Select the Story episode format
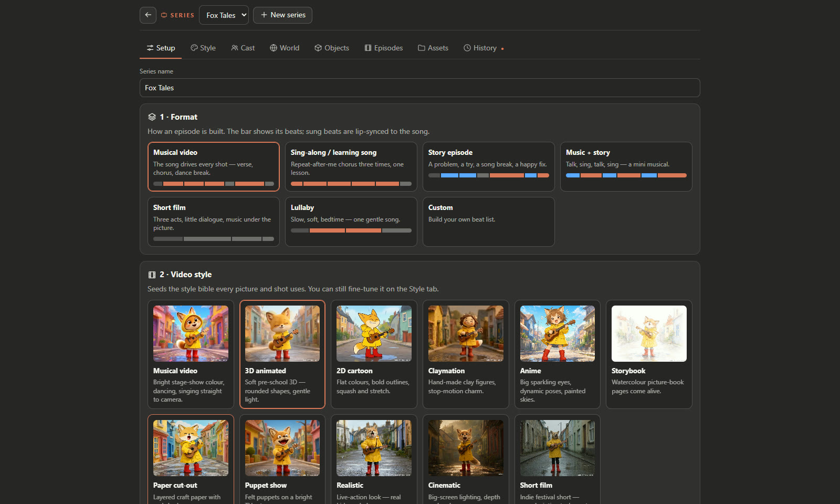Viewport: 840px width, 504px height. pos(489,166)
